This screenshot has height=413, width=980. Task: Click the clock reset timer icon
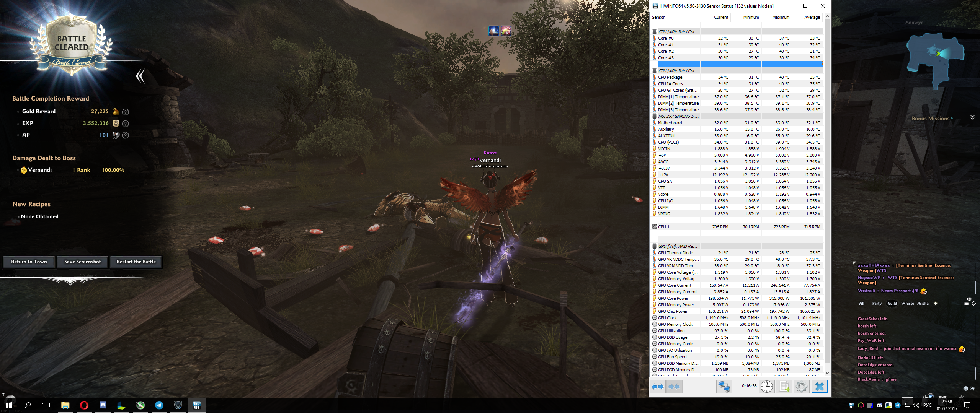(766, 387)
